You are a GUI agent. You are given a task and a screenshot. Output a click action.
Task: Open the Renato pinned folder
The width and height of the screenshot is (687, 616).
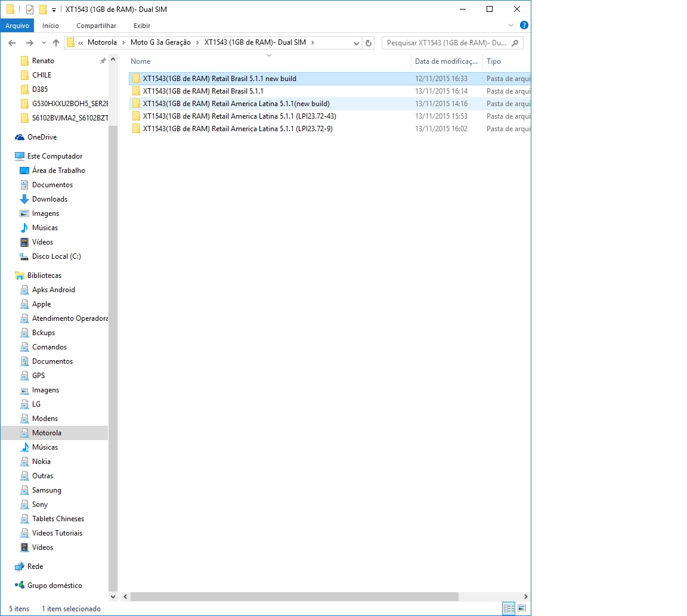(43, 61)
